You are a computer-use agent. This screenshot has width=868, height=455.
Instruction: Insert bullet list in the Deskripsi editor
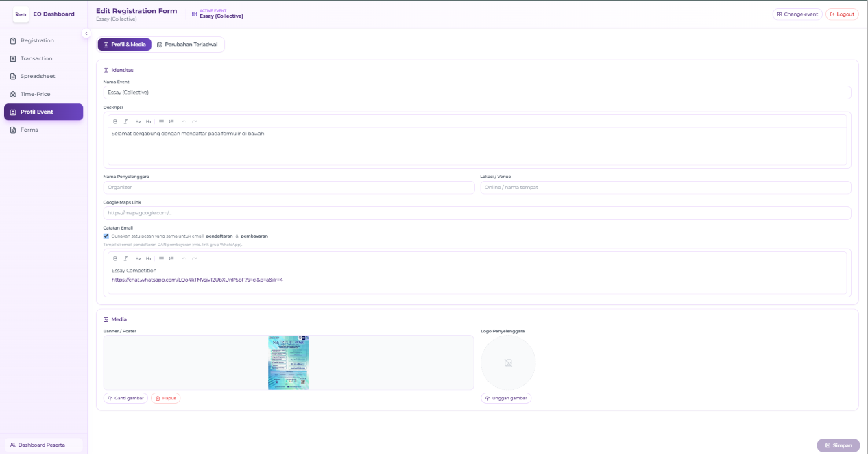(161, 121)
